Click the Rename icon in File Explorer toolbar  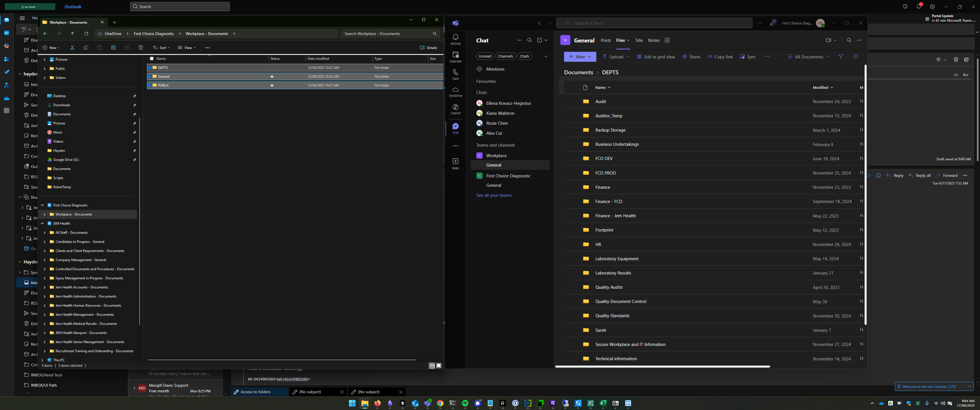[x=113, y=48]
